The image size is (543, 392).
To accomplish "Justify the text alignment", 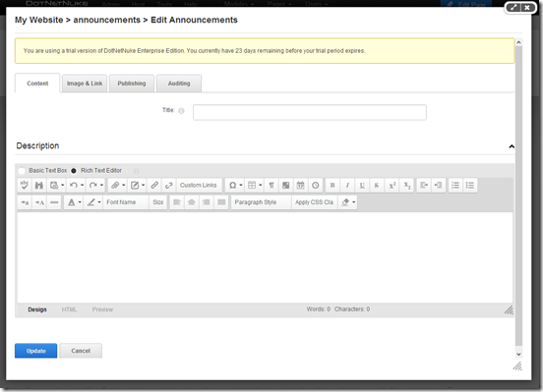I will [x=221, y=202].
